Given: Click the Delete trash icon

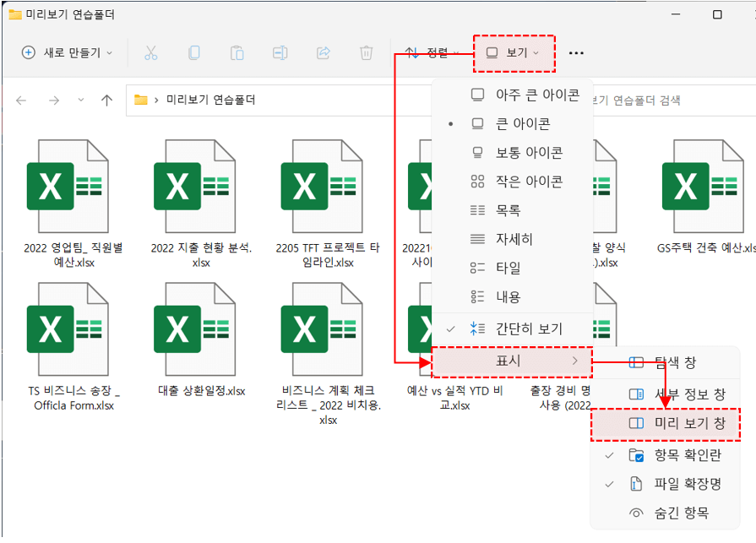Looking at the screenshot, I should tap(366, 52).
